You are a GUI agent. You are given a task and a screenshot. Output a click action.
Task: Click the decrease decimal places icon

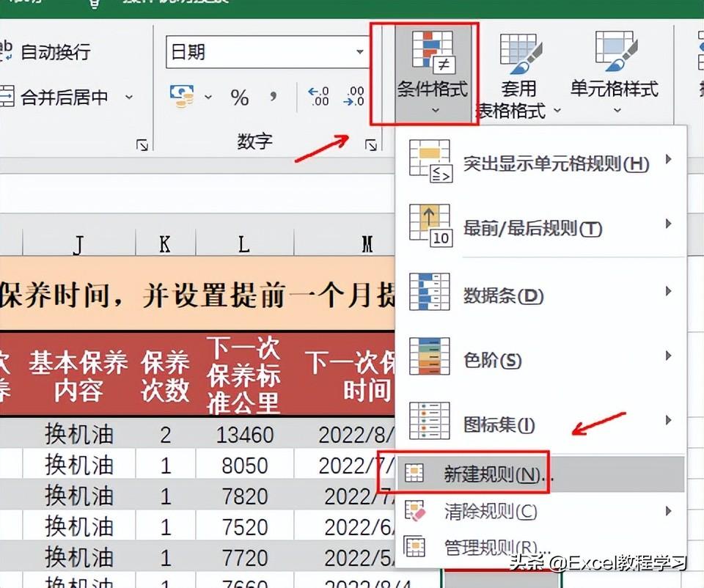pyautogui.click(x=355, y=97)
